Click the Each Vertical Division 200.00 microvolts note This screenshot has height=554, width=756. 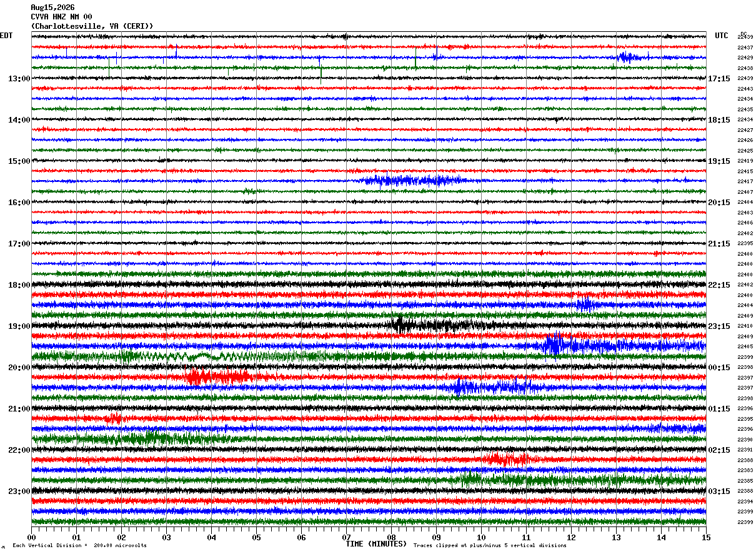tap(79, 545)
